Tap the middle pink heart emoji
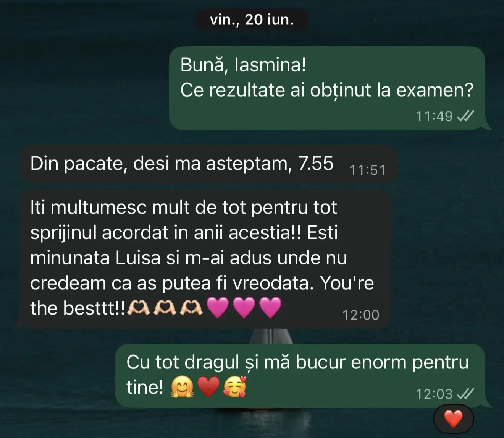 pyautogui.click(x=244, y=308)
